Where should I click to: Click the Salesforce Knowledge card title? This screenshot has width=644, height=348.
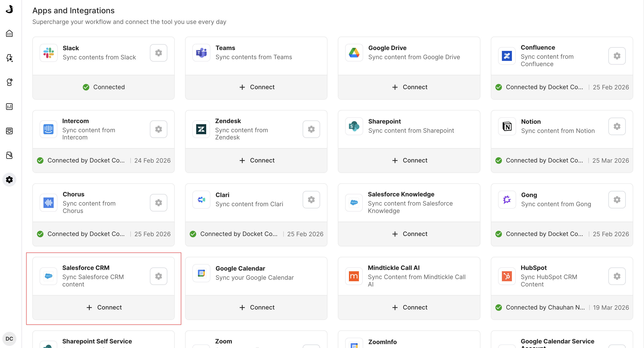401,194
